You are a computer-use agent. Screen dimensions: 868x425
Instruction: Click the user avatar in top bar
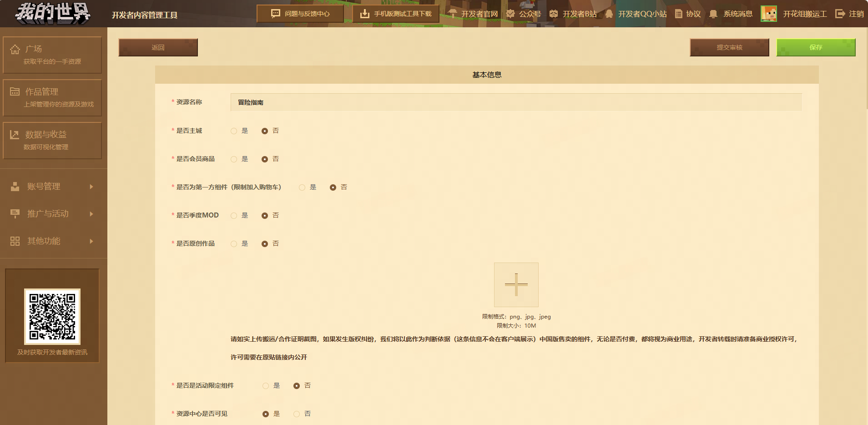pyautogui.click(x=768, y=14)
